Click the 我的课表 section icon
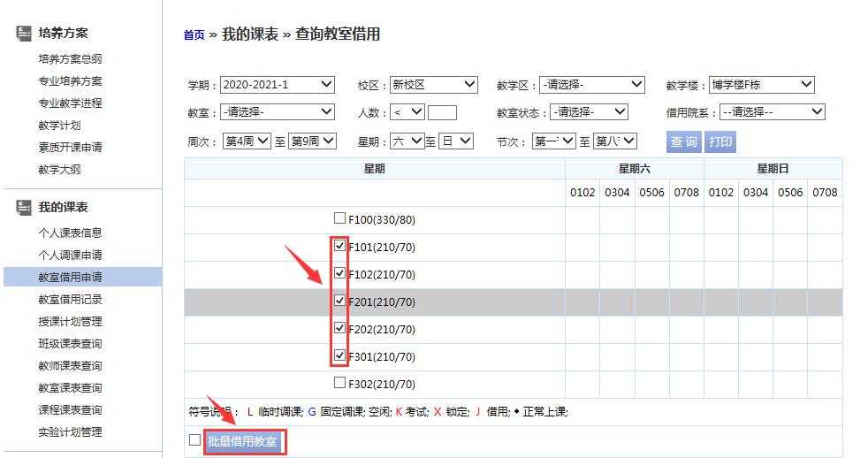The image size is (868, 458). point(24,208)
